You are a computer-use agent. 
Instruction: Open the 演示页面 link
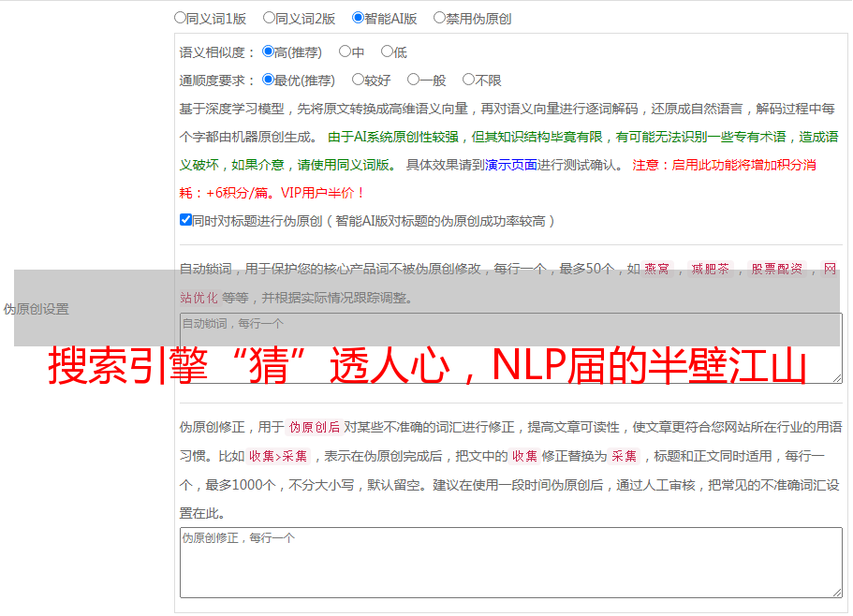(511, 165)
